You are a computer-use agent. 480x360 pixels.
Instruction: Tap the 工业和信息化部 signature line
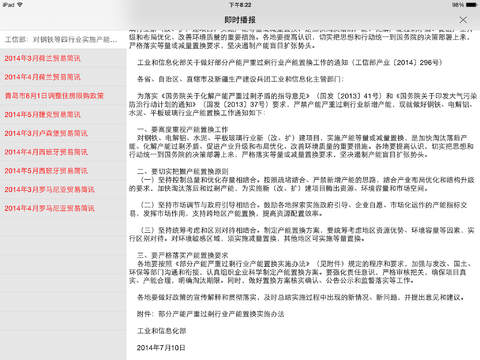[162, 331]
